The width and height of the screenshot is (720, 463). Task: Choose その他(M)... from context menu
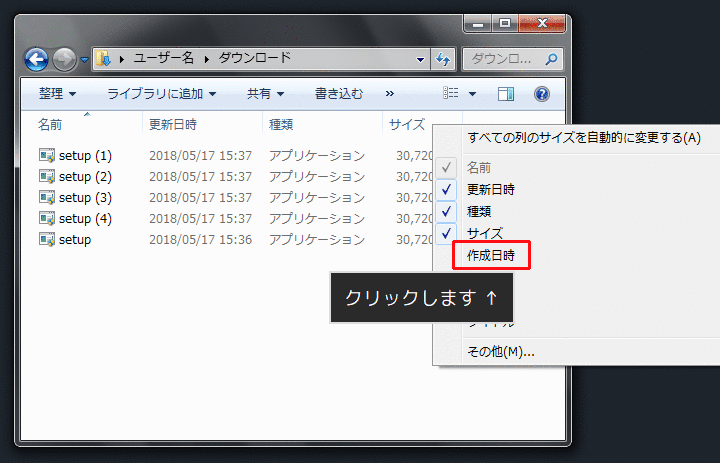[501, 351]
